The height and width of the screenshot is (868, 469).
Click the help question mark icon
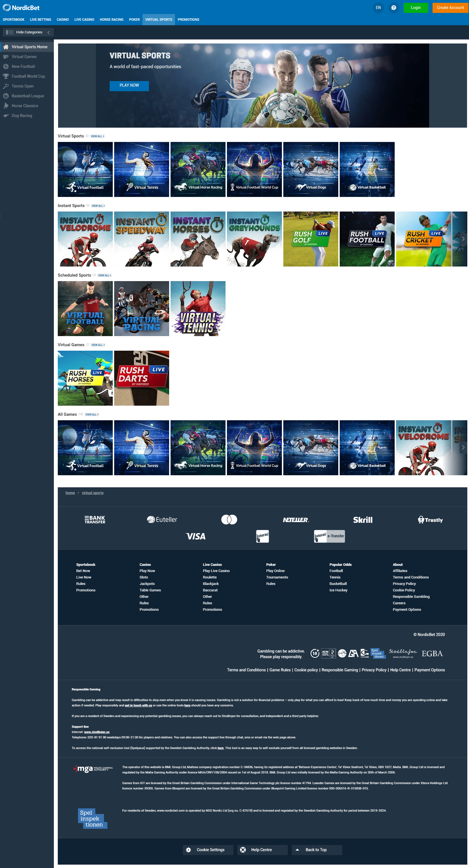(393, 8)
